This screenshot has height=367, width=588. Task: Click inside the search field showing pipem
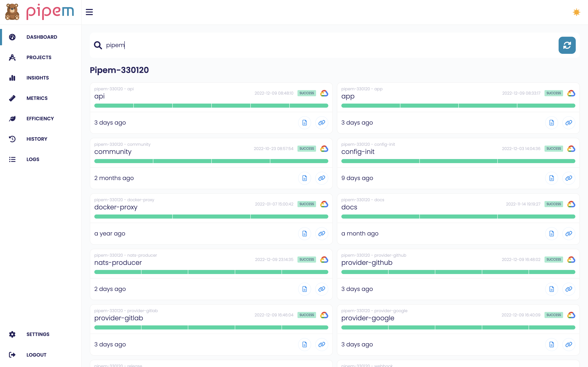(x=219, y=45)
